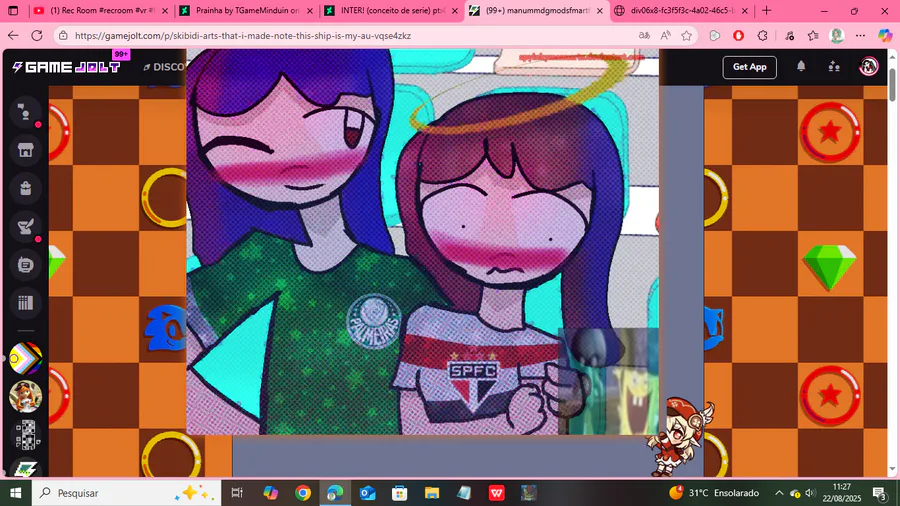Open the clock showing 11:27
The height and width of the screenshot is (506, 900).
841,493
